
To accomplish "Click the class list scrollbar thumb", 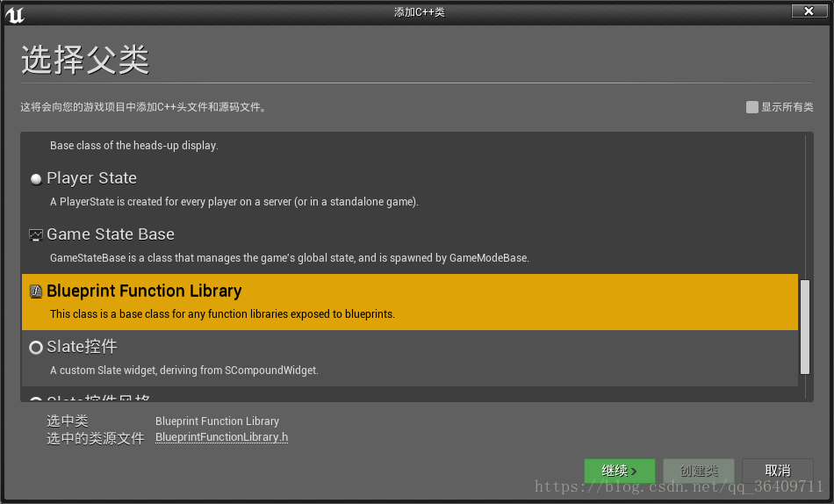I will coord(805,327).
